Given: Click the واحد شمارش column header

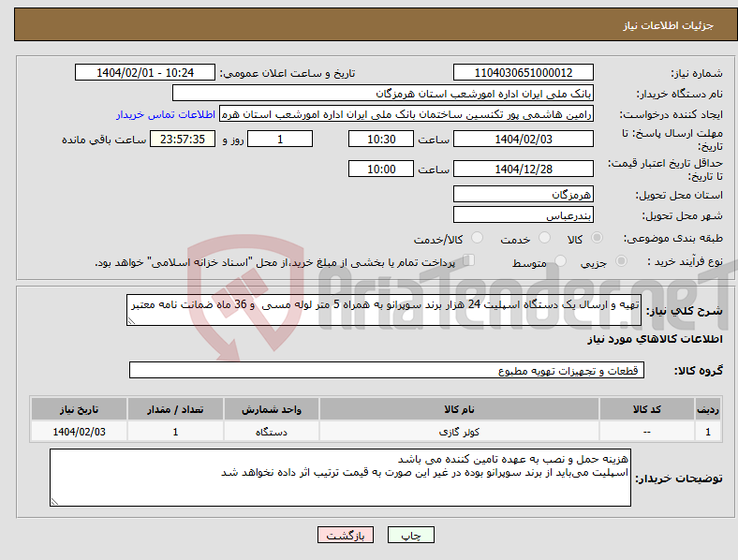Looking at the screenshot, I should (272, 409).
